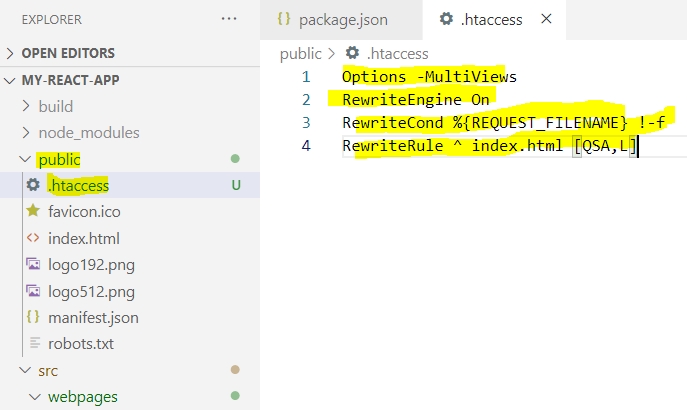Click the image icon of logo512.png
Screen dimensions: 687x410
tap(33, 291)
